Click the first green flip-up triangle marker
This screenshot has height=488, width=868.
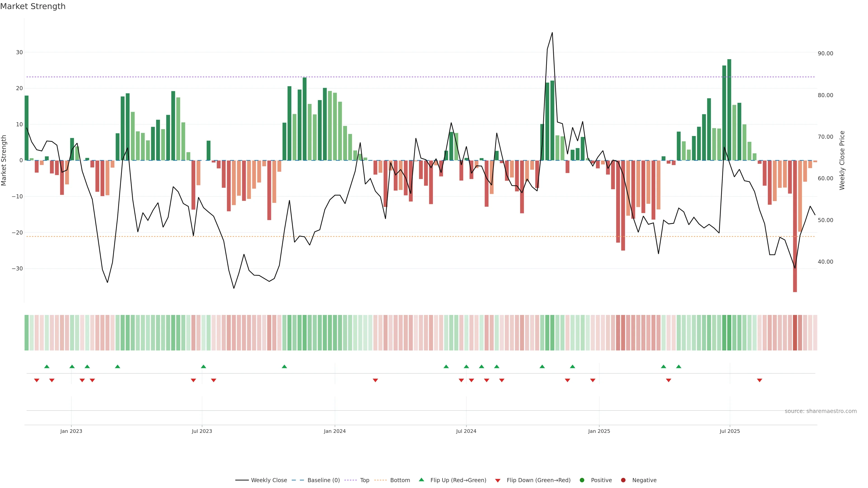tap(47, 366)
